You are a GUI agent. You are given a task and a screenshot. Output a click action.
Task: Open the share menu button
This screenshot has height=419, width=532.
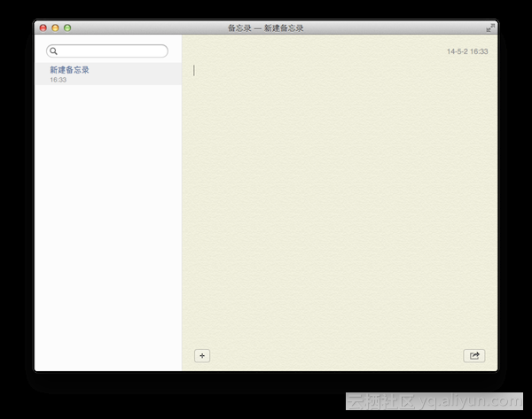(474, 355)
